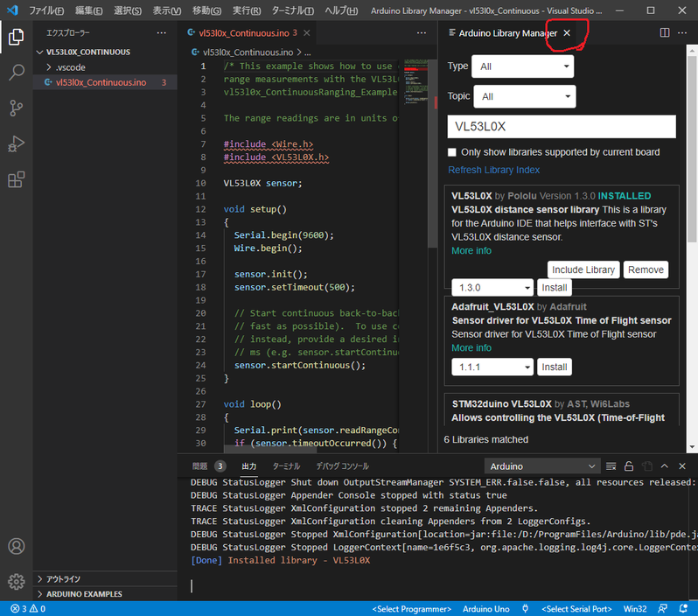The image size is (698, 616).
Task: Switch to the ターミナル terminal panel tab
Action: click(x=286, y=466)
